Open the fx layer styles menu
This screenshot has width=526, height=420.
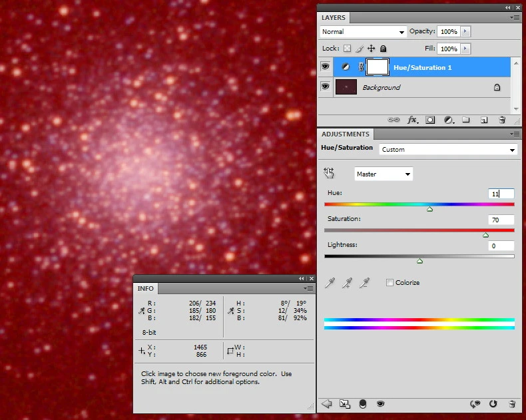pos(412,120)
